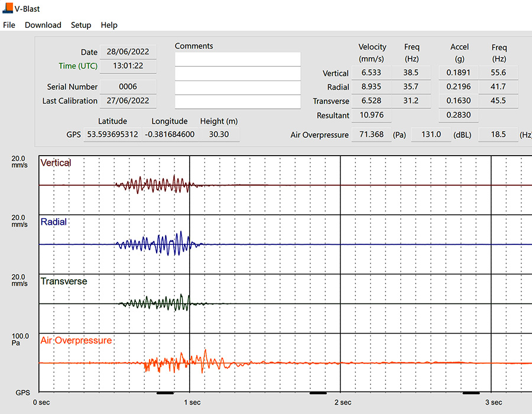This screenshot has height=414, width=532.
Task: Select the Date field showing 28/06/2022
Action: tap(128, 51)
